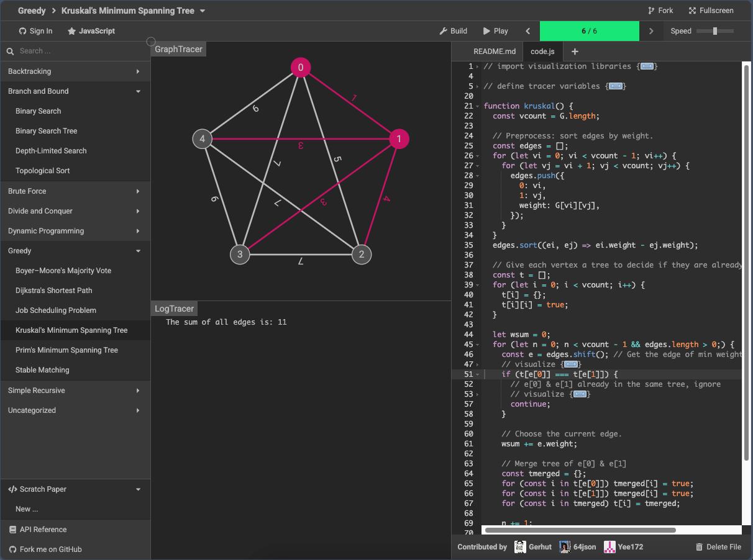753x560 pixels.
Task: Open Depth-Limited Search algorithm
Action: (x=75, y=151)
